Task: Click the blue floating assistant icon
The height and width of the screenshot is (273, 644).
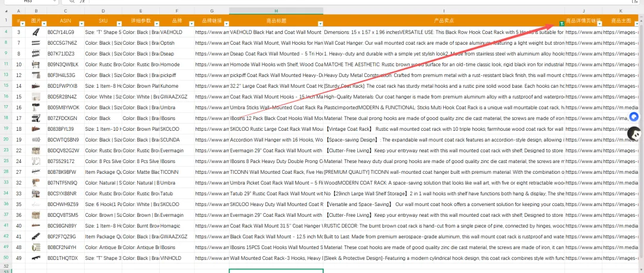Action: click(634, 117)
